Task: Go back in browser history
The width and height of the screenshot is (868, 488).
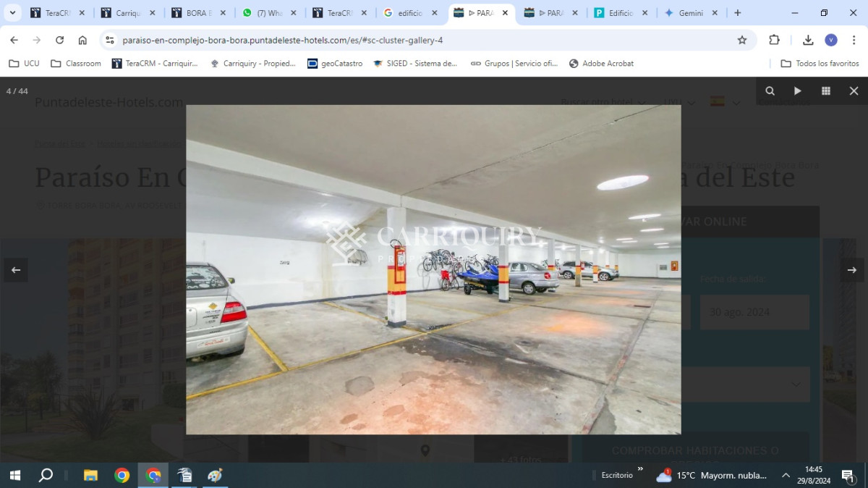Action: 14,40
